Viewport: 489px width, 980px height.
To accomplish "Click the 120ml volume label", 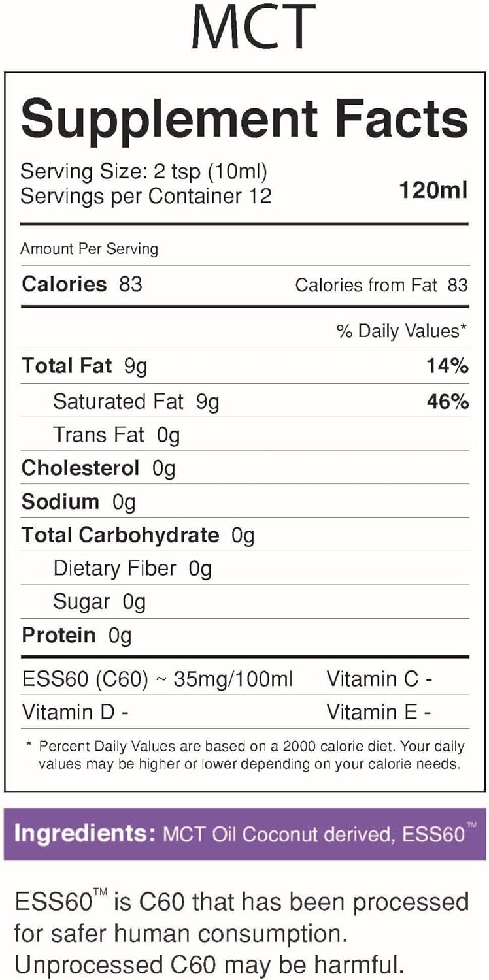I will (x=433, y=190).
